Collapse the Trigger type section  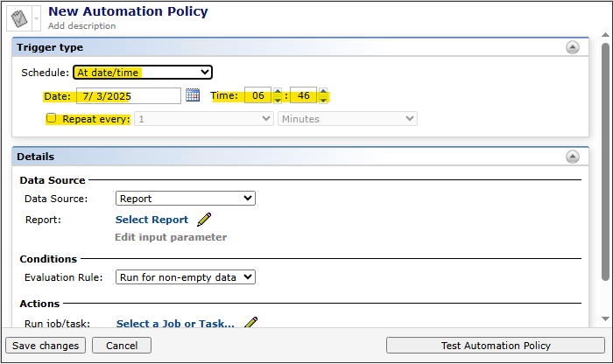572,48
